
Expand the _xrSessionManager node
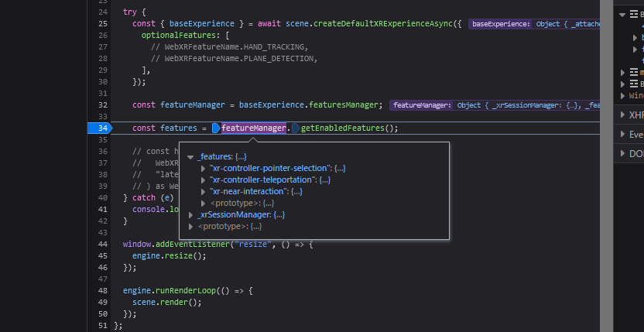pos(190,215)
